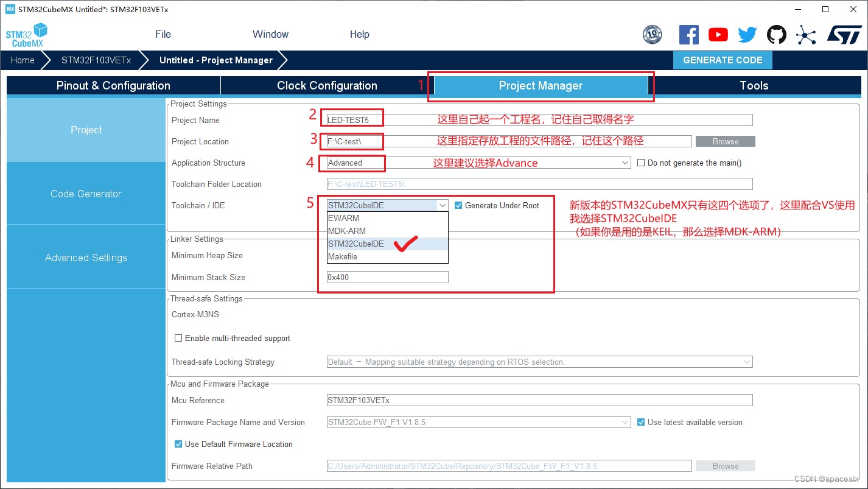Click the ST community network icon
The image size is (868, 489).
click(x=806, y=35)
